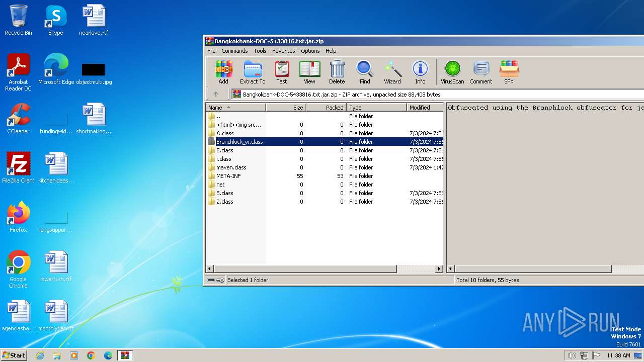Sort by Name column header

tap(235, 108)
